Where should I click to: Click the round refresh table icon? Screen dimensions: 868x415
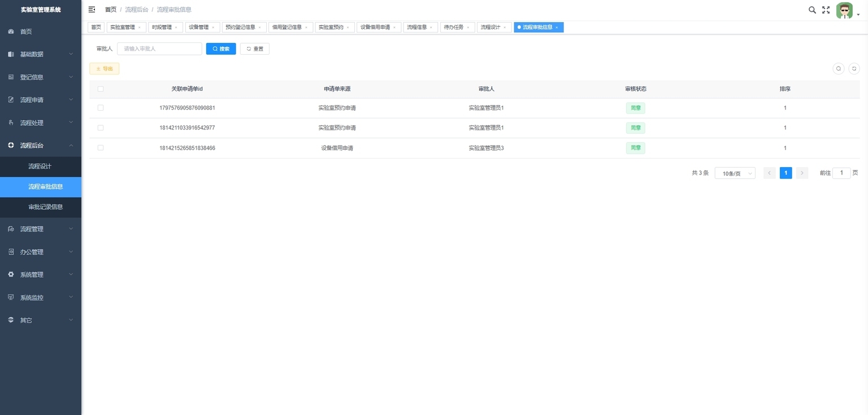tap(854, 68)
